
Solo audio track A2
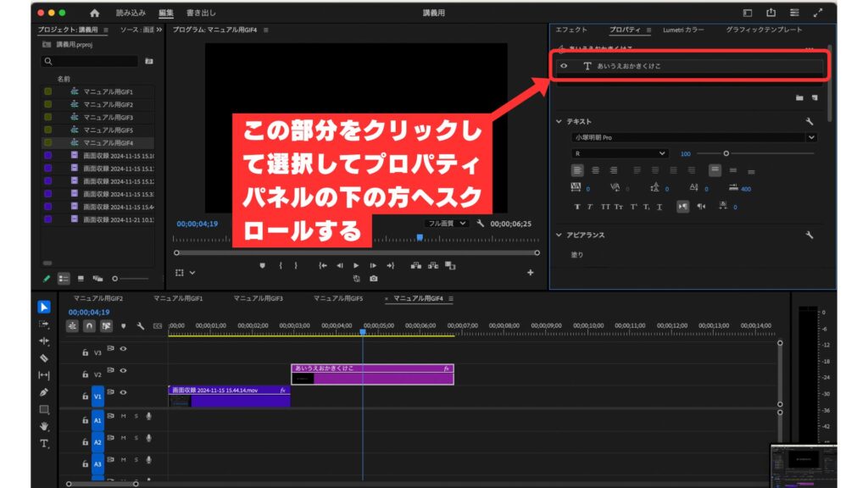[136, 438]
